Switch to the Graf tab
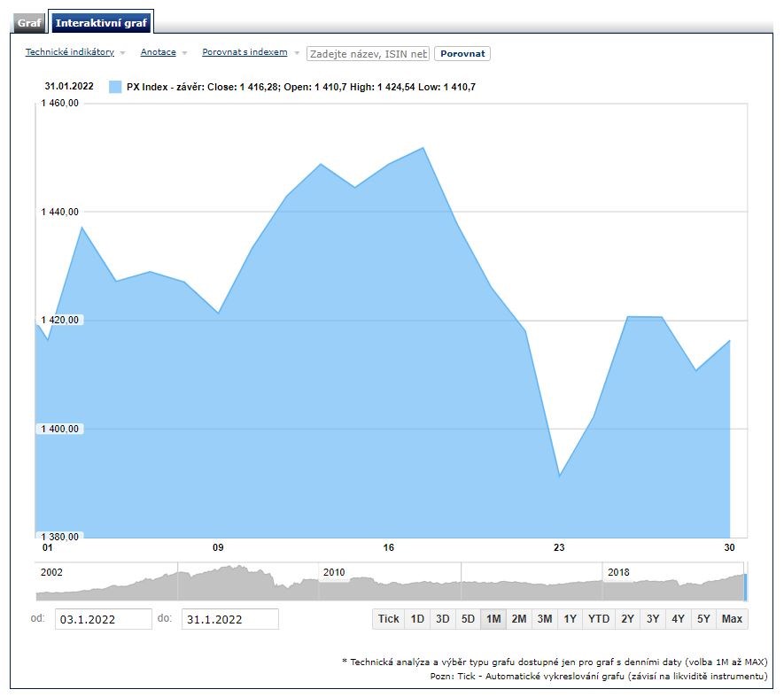784x697 pixels. click(x=29, y=22)
